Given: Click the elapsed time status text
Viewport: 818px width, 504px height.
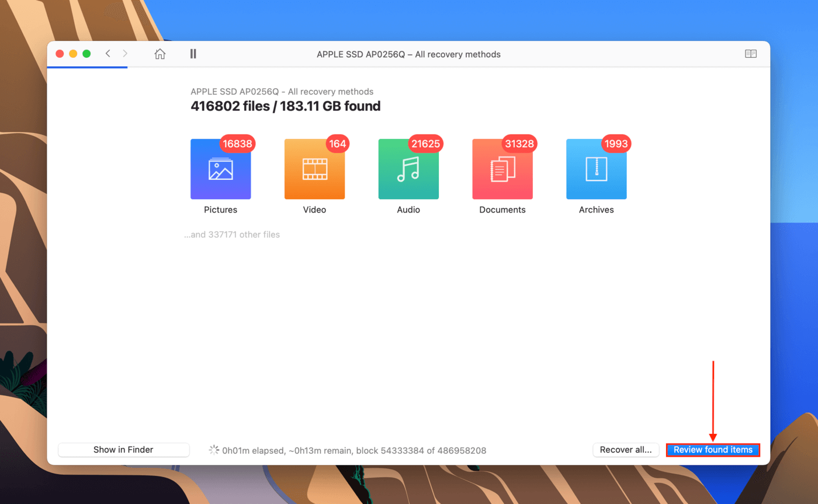Looking at the screenshot, I should coord(354,450).
